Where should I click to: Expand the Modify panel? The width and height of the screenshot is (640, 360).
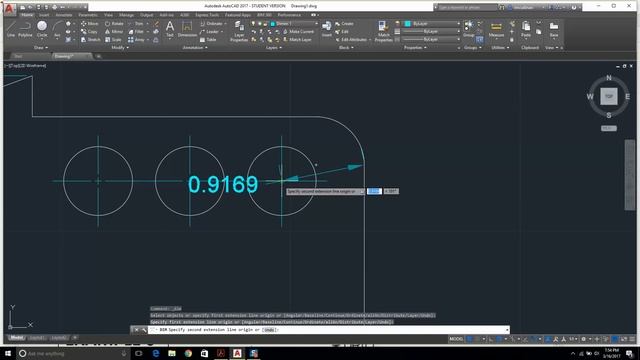[120, 48]
